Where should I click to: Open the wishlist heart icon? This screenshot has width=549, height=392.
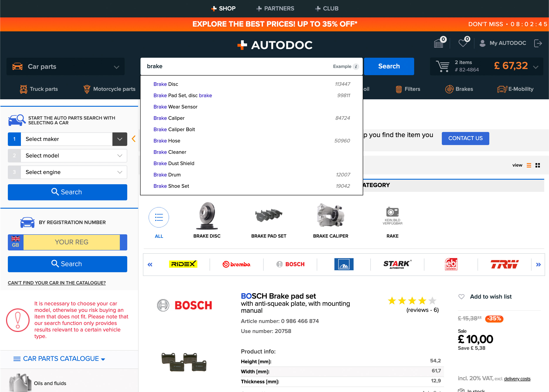click(x=463, y=43)
